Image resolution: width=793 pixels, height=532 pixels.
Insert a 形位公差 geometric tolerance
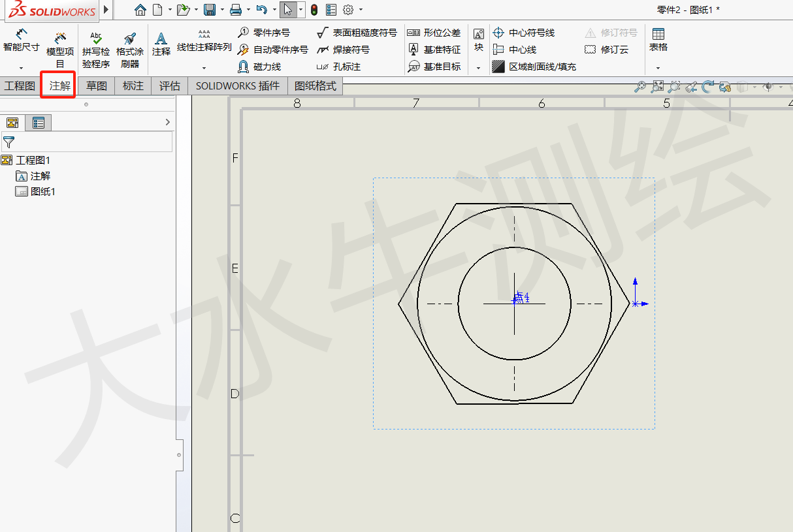[x=434, y=32]
